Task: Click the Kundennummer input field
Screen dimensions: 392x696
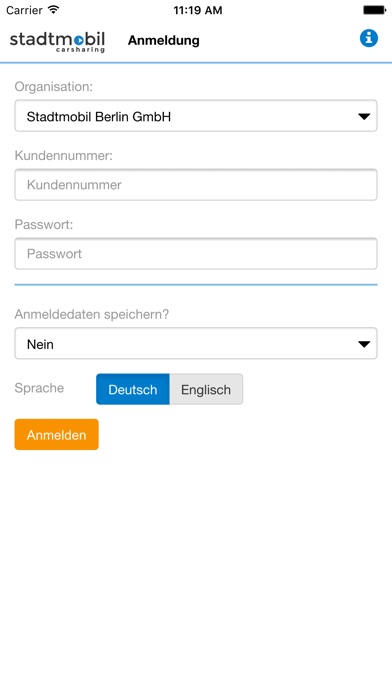Action: 196,185
